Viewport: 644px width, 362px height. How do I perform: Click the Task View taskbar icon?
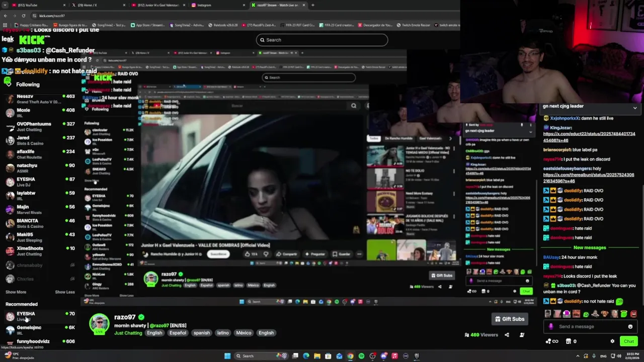pyautogui.click(x=295, y=356)
